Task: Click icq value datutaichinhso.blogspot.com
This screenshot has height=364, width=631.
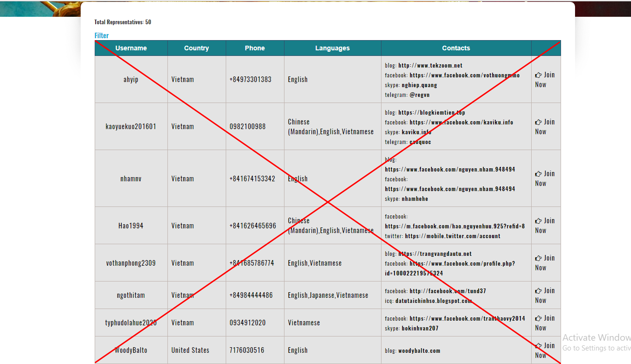Action: 434,301
